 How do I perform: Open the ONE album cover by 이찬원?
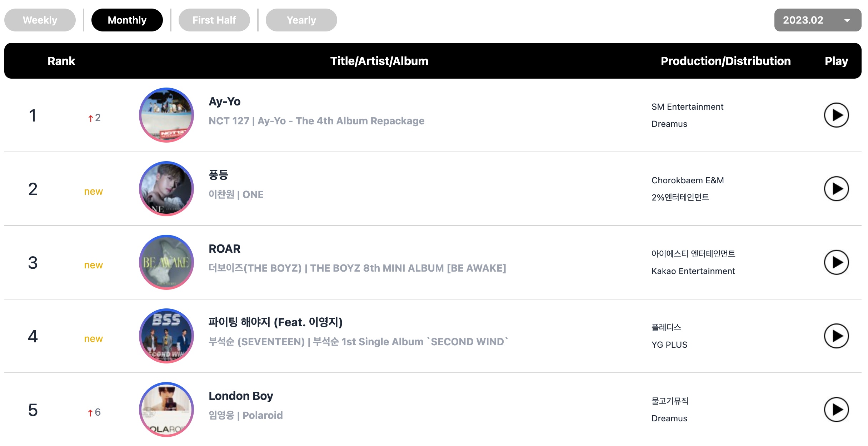(166, 189)
